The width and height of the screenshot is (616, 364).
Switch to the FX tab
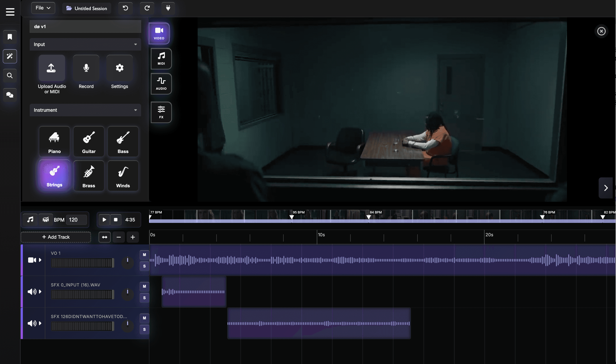point(161,112)
